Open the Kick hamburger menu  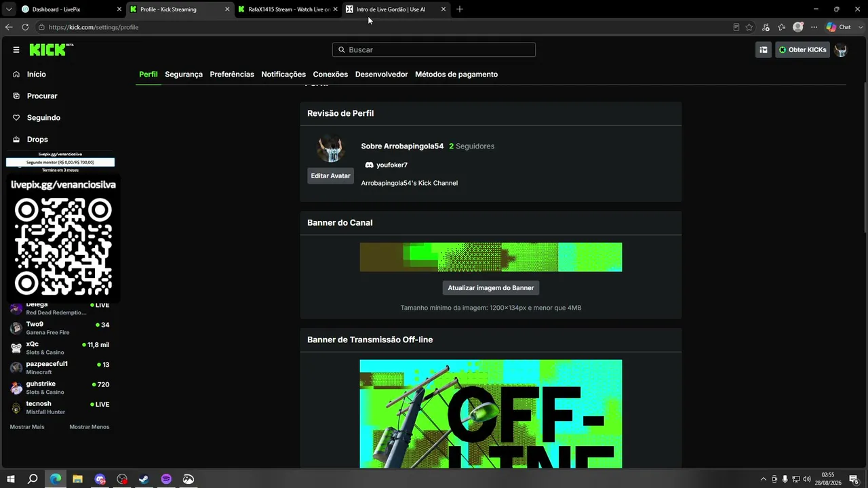tap(16, 49)
